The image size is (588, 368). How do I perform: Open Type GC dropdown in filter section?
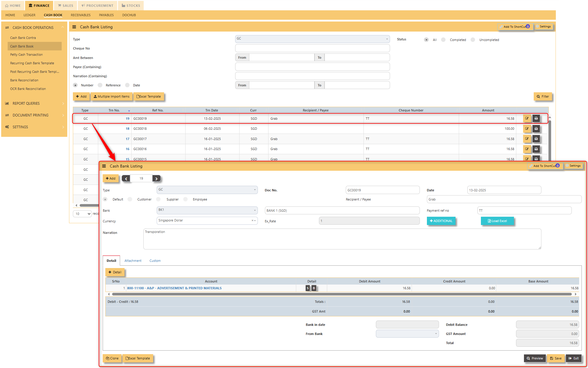pos(312,39)
